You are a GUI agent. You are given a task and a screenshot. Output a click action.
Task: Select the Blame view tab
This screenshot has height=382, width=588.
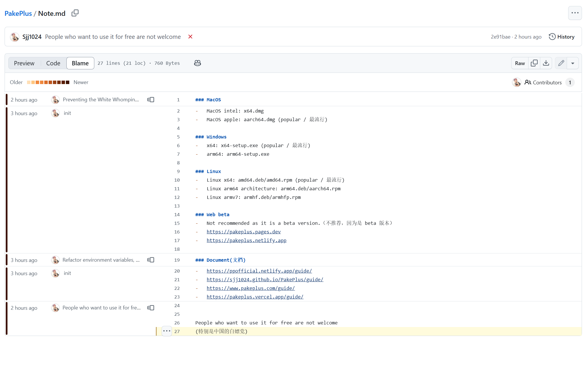(x=80, y=63)
